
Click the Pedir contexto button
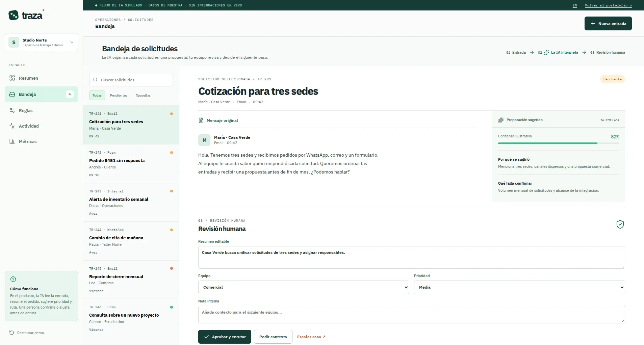coord(273,337)
